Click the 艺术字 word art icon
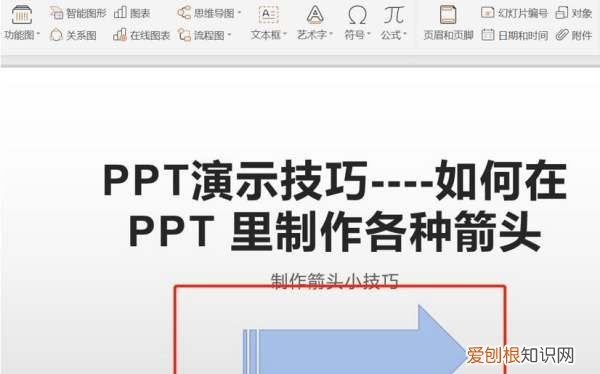The image size is (600, 374). [315, 15]
